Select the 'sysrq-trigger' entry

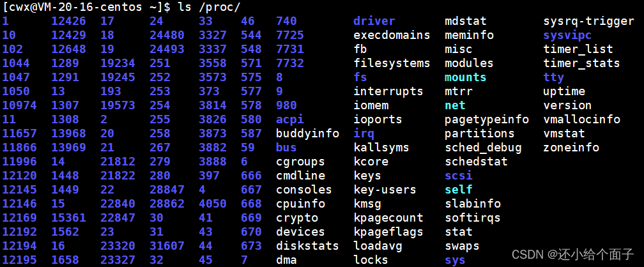pyautogui.click(x=588, y=21)
